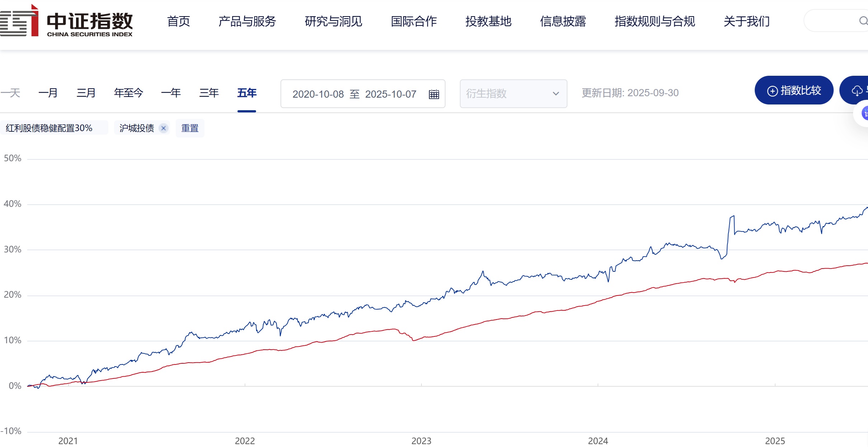Click the 衍生指数 dropdown chevron arrow

coord(556,94)
